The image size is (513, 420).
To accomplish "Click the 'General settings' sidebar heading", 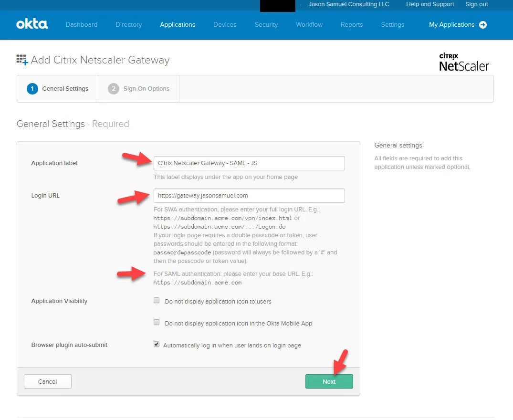I will pos(398,145).
